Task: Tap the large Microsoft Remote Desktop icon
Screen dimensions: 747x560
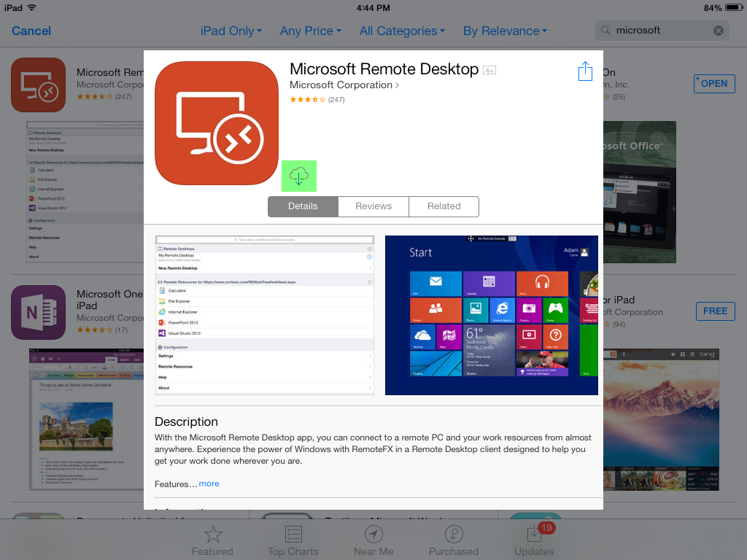Action: [217, 123]
